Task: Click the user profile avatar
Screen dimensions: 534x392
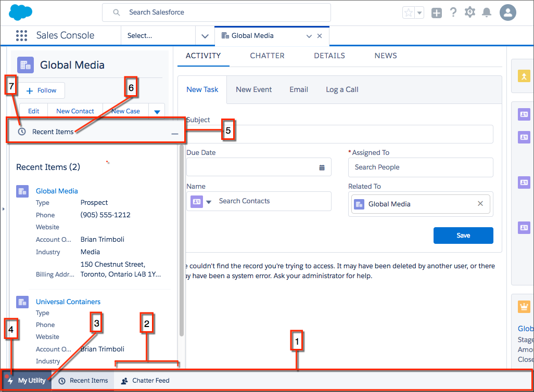Action: point(508,12)
